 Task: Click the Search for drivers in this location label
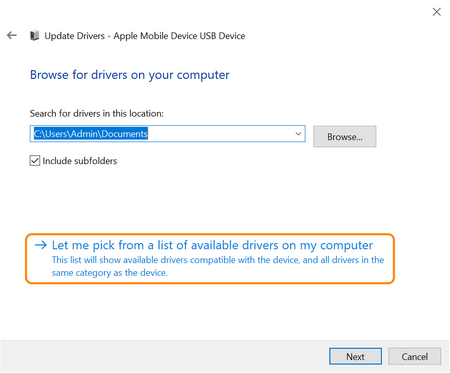click(97, 114)
